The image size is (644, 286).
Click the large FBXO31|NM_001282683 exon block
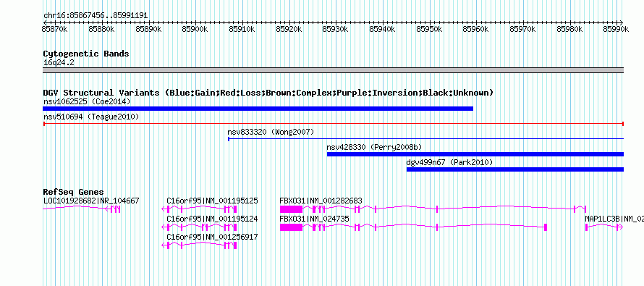[291, 209]
